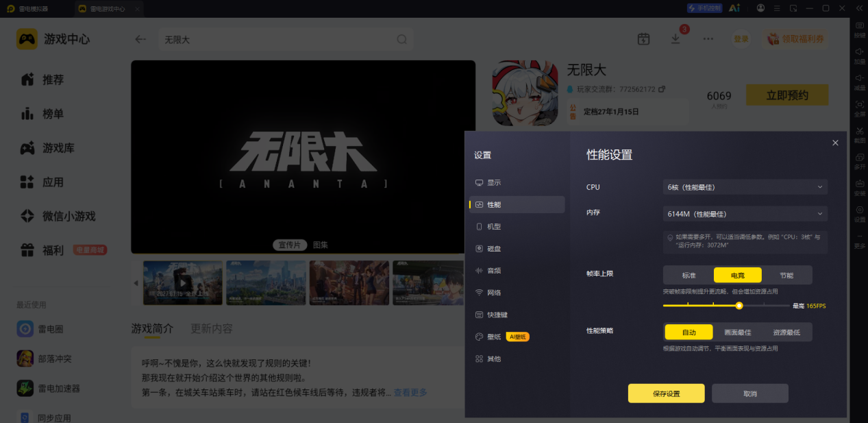Click the 截图 scissors icon in right sidebar
The width and height of the screenshot is (868, 423).
[x=859, y=130]
